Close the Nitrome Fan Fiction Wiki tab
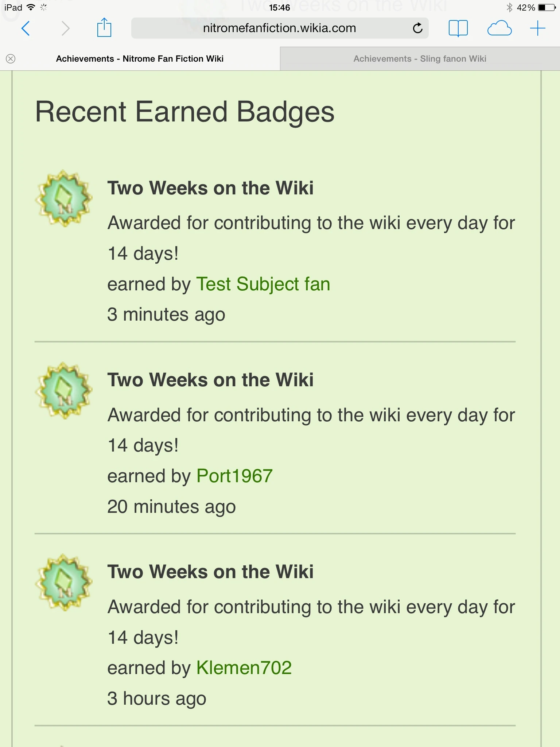 [11, 59]
